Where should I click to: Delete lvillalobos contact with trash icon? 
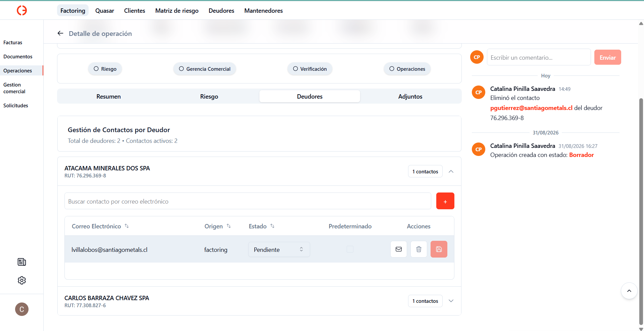pos(419,249)
